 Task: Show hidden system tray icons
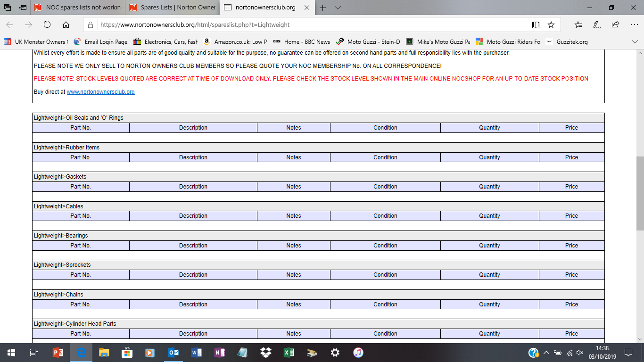coord(546,353)
